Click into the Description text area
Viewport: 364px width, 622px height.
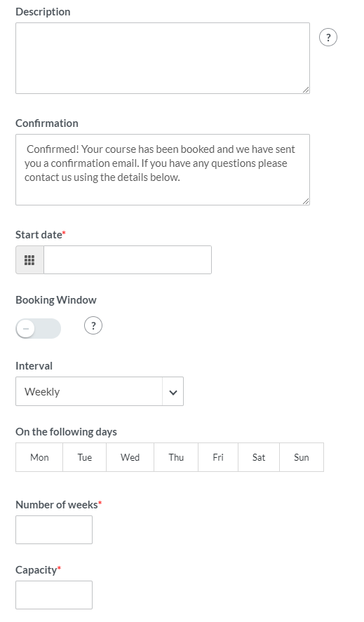point(163,58)
